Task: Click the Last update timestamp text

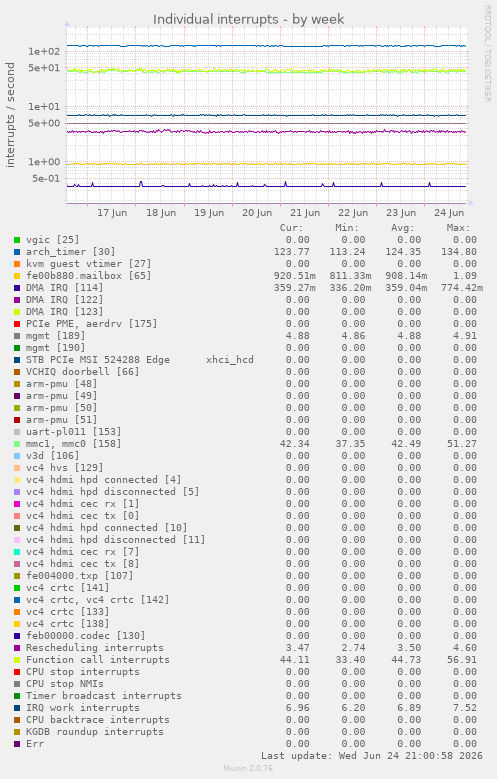Action: pyautogui.click(x=372, y=756)
